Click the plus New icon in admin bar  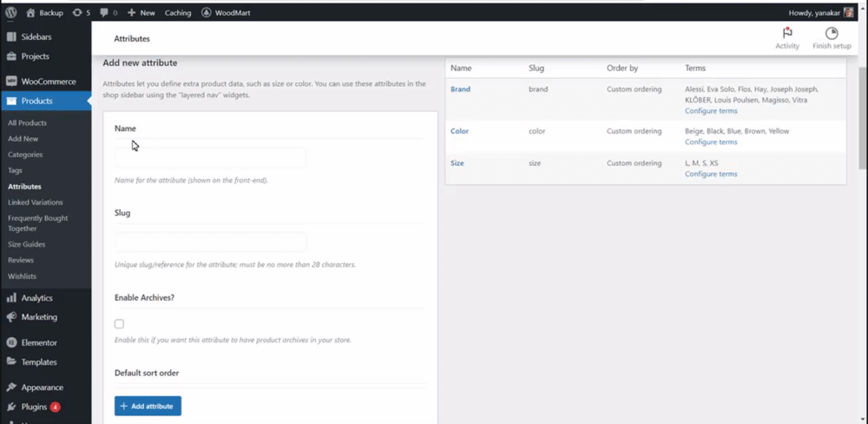pyautogui.click(x=131, y=12)
